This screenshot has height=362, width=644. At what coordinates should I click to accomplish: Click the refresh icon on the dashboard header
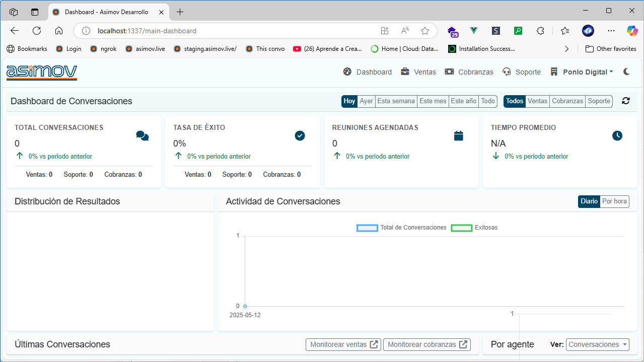(625, 101)
